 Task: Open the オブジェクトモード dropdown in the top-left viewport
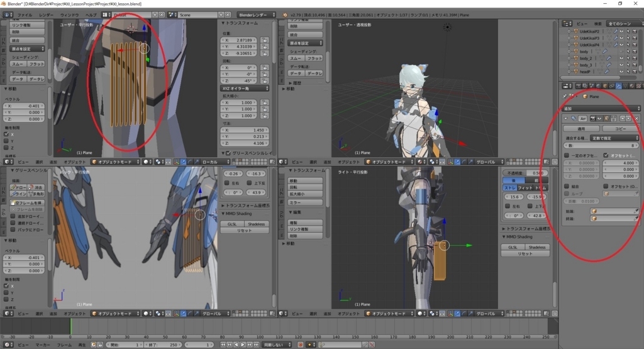116,162
